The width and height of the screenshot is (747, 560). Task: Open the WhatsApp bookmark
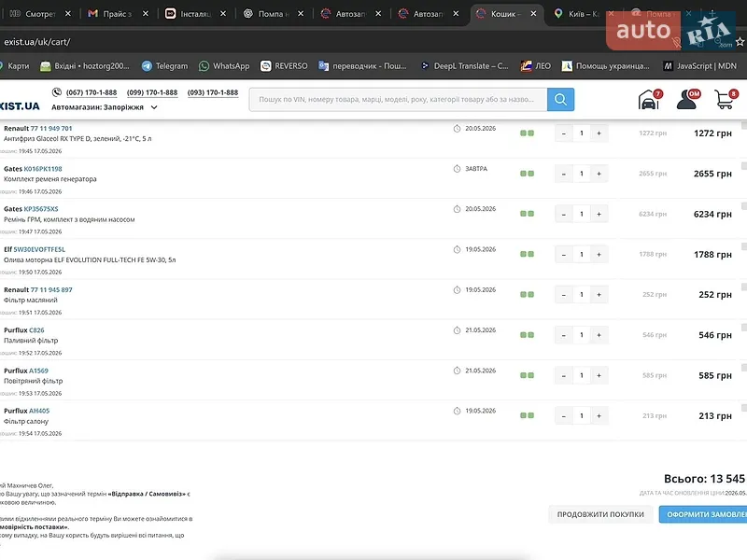point(224,66)
